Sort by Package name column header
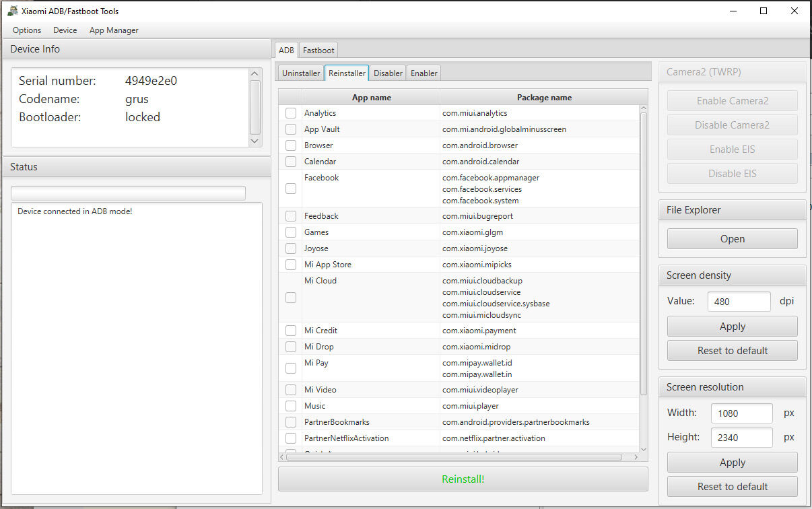This screenshot has height=509, width=812. pos(544,98)
